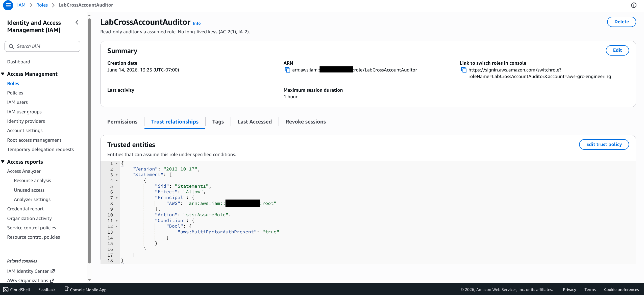Viewport: 644px width, 295px height.
Task: Open Dashboard in sidebar
Action: [x=18, y=62]
